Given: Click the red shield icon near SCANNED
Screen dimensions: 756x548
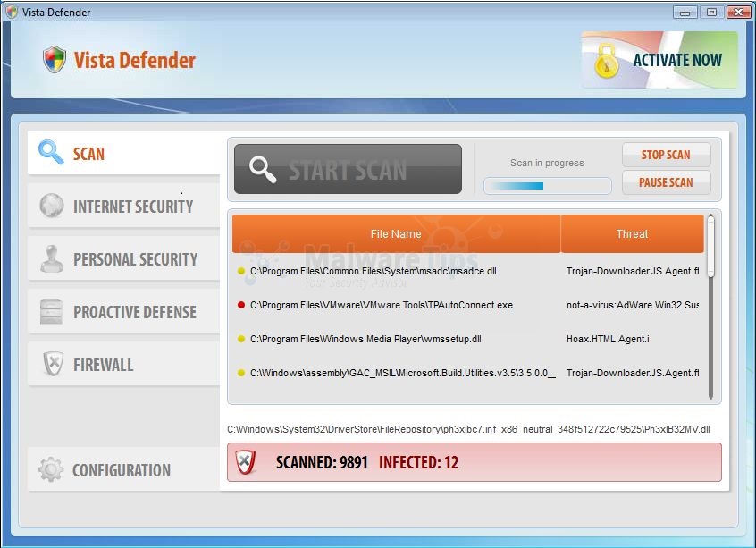Looking at the screenshot, I should click(246, 462).
